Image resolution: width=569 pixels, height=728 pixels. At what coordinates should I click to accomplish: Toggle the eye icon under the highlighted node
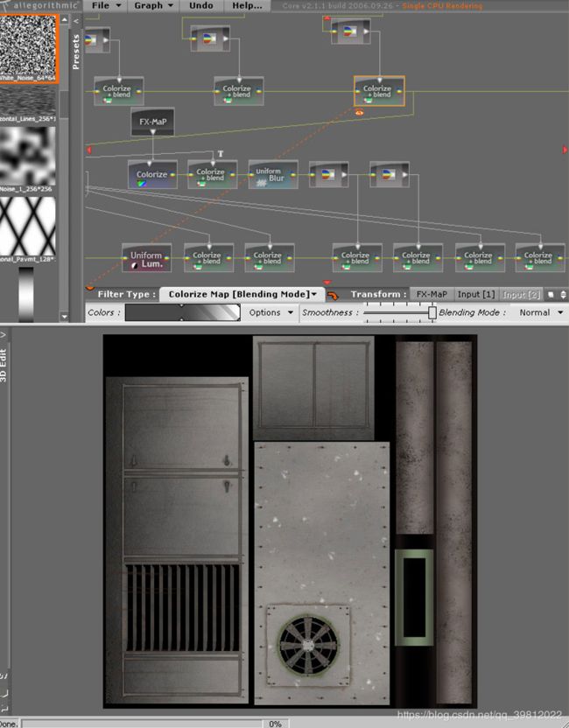[x=359, y=112]
